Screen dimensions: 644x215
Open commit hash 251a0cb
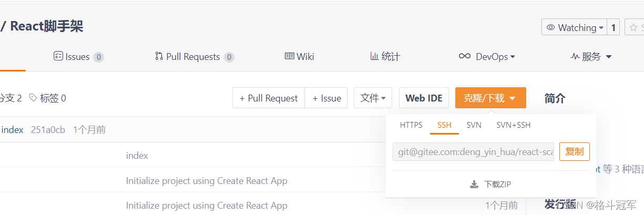[48, 129]
